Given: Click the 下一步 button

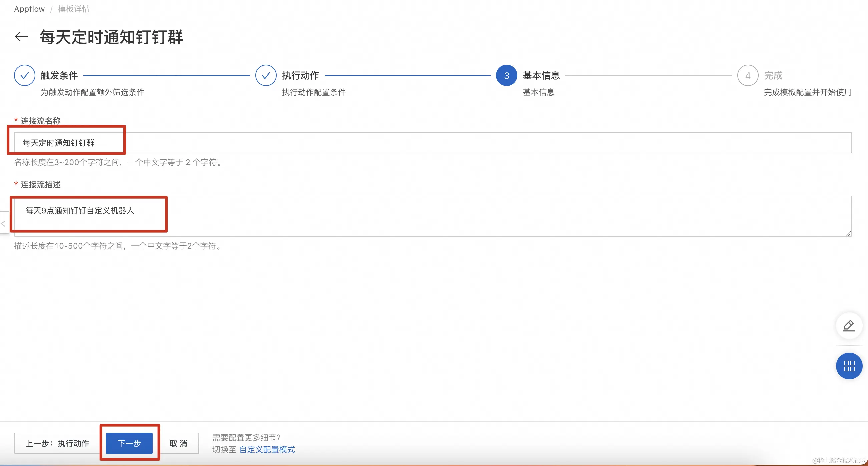Looking at the screenshot, I should point(129,443).
